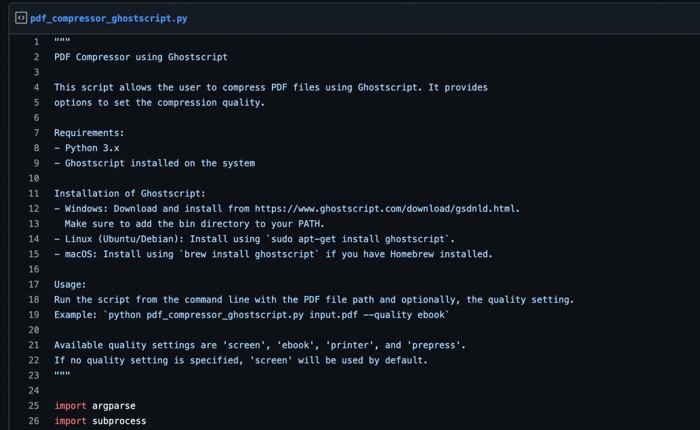The image size is (700, 430).
Task: Select line number 21
Action: coord(34,345)
